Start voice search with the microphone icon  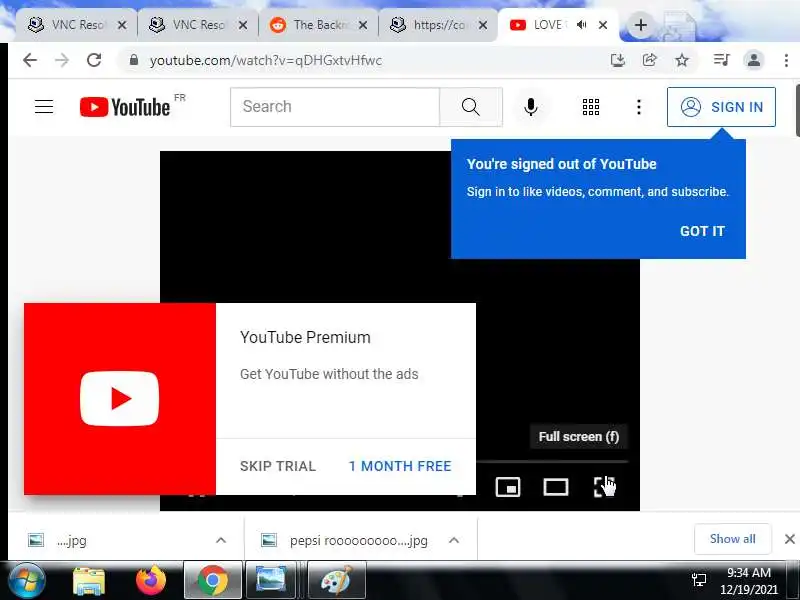[x=531, y=107]
